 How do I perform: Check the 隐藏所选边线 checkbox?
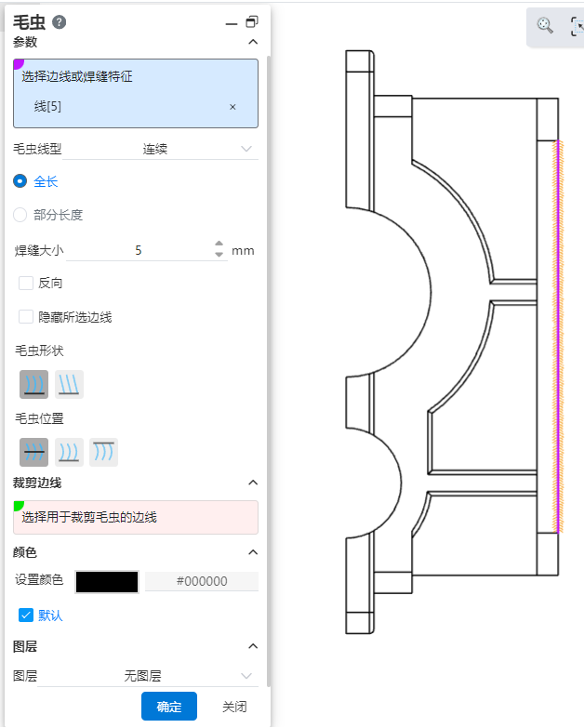26,317
